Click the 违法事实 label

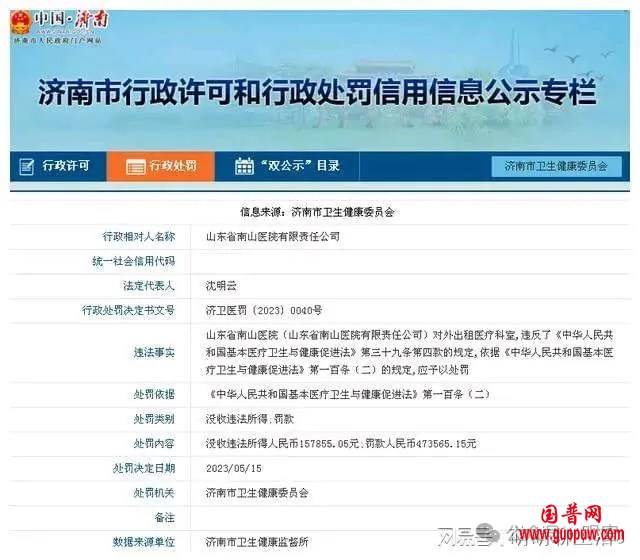coord(154,353)
